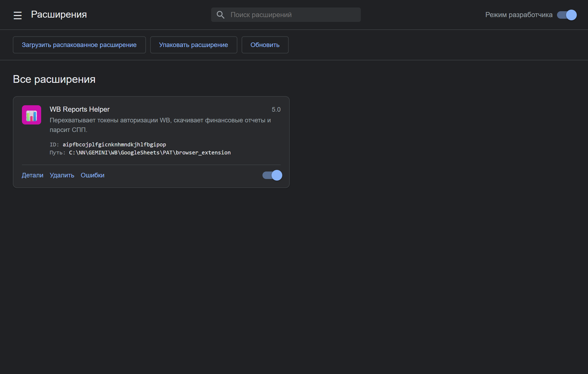Click the Режим разработчика label
Image resolution: width=588 pixels, height=374 pixels.
519,15
